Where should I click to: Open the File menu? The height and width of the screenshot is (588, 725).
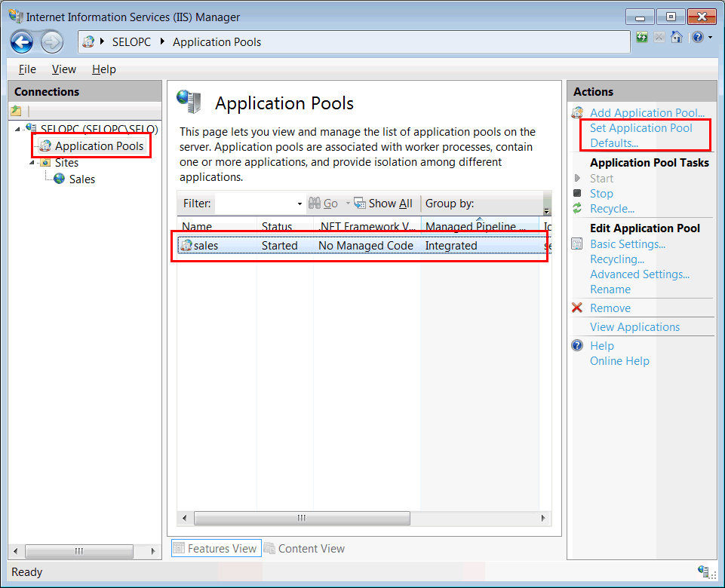tap(27, 69)
